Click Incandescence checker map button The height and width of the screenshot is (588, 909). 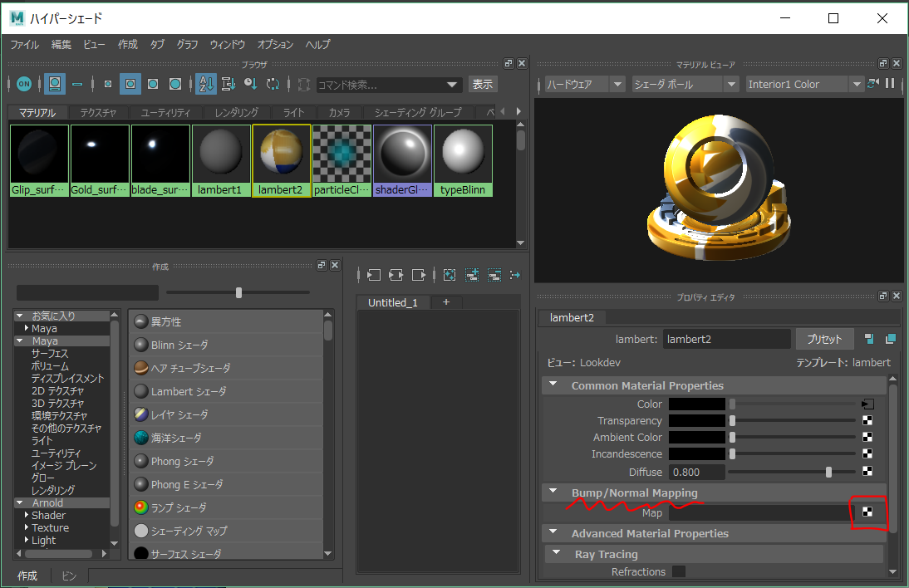tap(867, 453)
